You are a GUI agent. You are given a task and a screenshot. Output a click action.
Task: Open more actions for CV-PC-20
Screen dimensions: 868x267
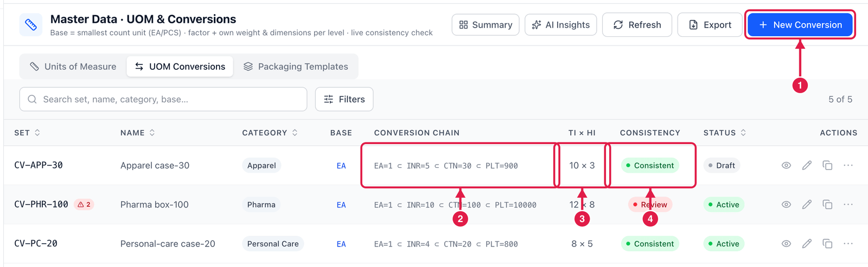pos(848,244)
